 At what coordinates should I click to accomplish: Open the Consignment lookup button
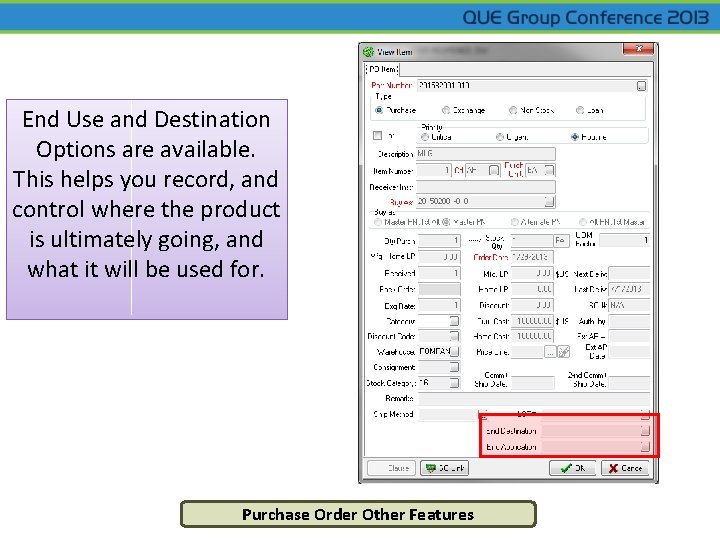[x=454, y=367]
